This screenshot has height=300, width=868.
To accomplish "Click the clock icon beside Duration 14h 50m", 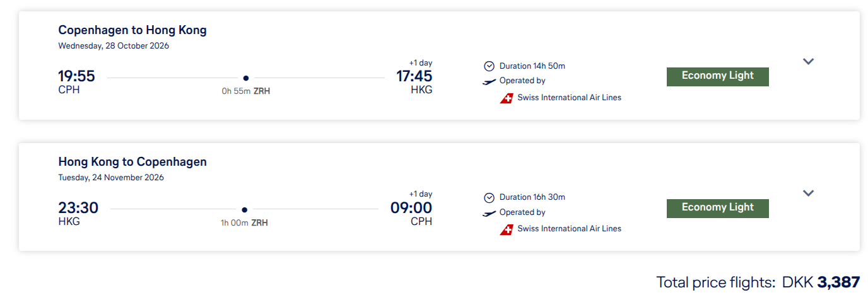I will (489, 66).
